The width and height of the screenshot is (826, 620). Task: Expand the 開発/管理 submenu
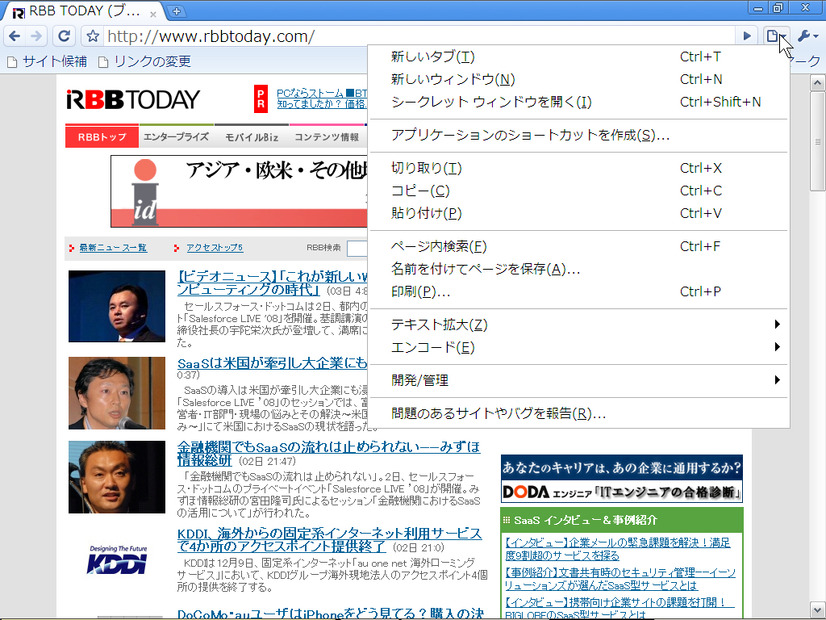click(x=578, y=380)
